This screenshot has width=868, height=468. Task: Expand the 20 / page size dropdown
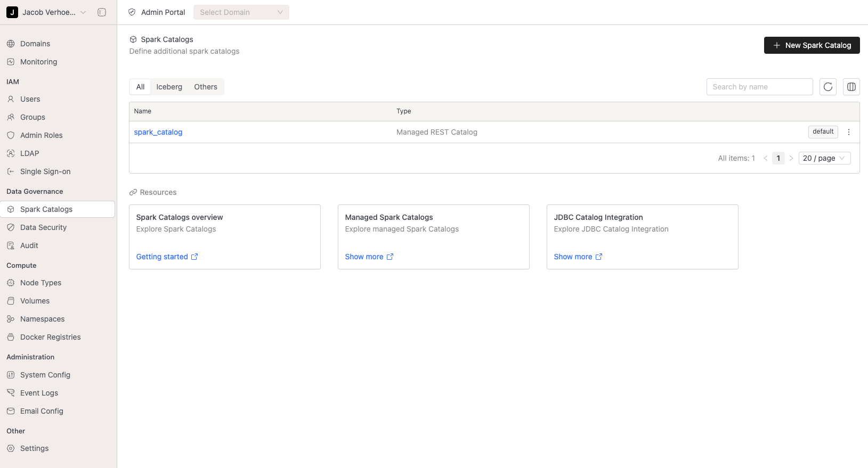click(824, 158)
